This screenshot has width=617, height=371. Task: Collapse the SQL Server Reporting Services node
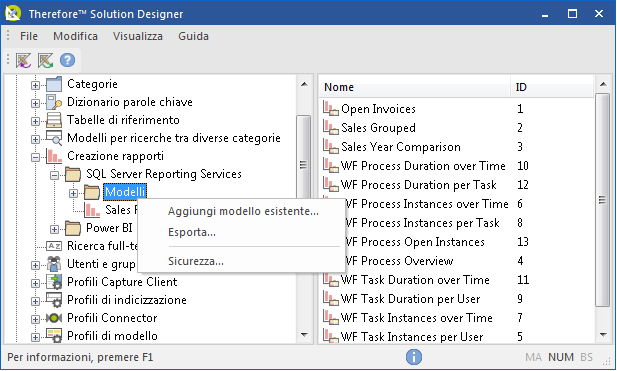pyautogui.click(x=54, y=175)
